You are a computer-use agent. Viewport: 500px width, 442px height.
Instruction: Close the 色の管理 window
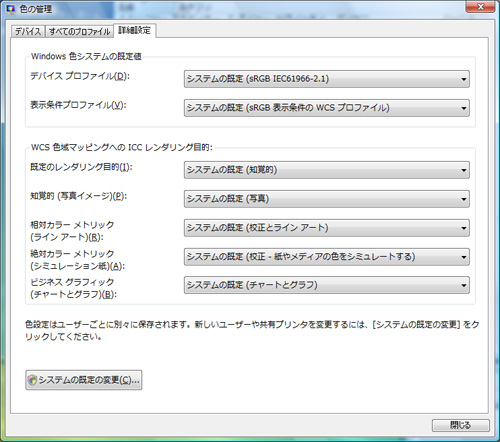coord(480,6)
